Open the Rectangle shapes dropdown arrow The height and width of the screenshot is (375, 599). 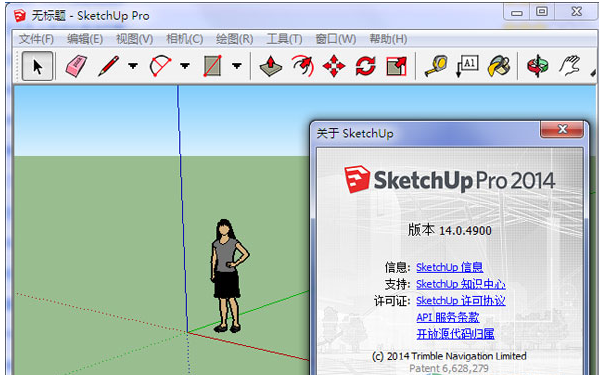[237, 66]
